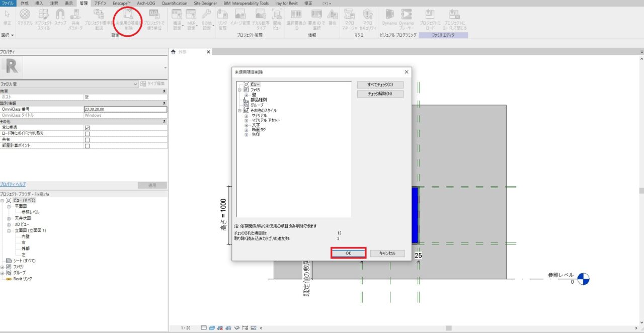Expand 壁 node in purge dialog
This screenshot has width=644, height=333.
click(247, 95)
